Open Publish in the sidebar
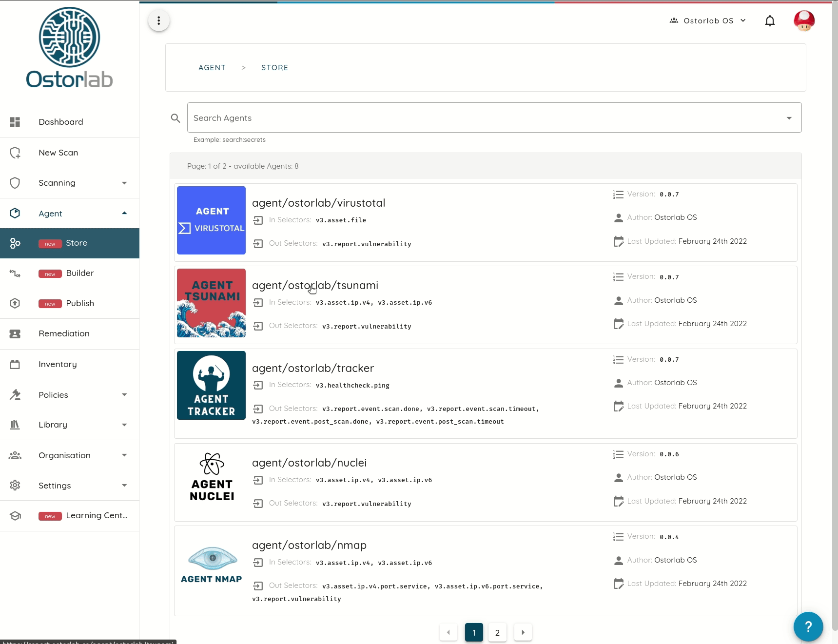This screenshot has width=838, height=644. point(70,303)
